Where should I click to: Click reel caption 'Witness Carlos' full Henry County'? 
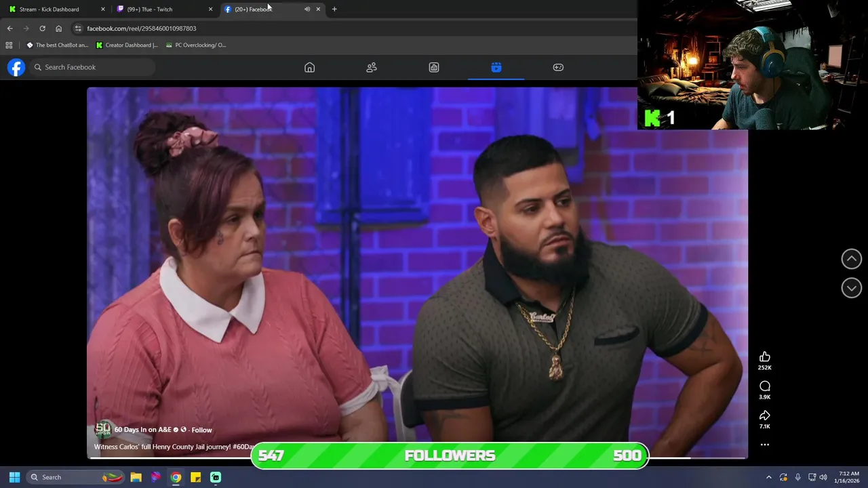(174, 447)
